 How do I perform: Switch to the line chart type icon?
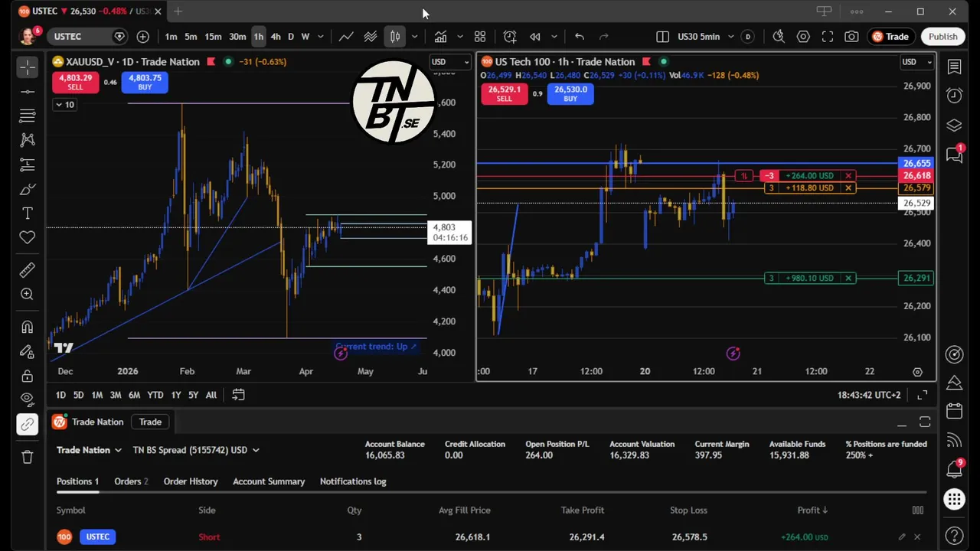pos(346,37)
